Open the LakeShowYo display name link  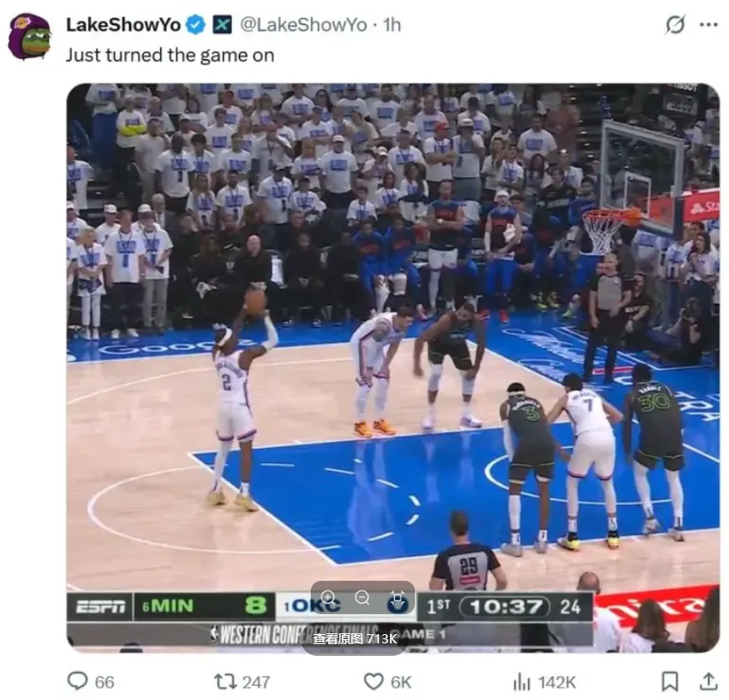pos(123,25)
